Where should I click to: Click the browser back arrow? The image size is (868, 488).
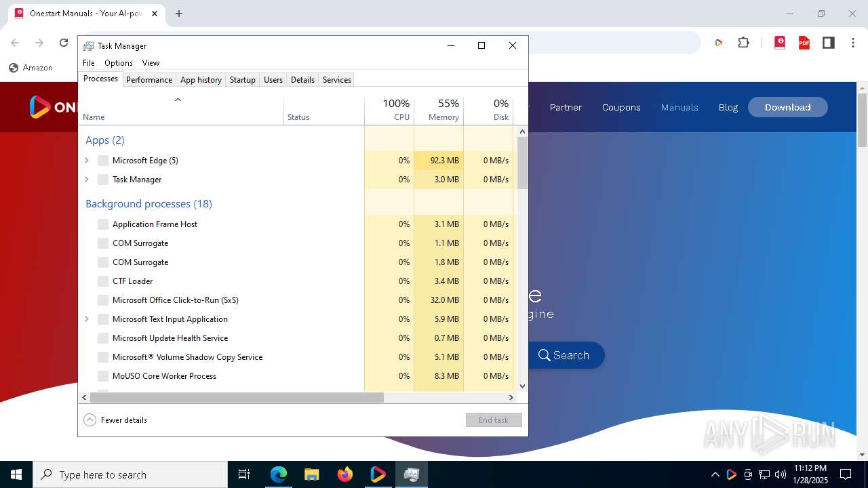tap(15, 43)
